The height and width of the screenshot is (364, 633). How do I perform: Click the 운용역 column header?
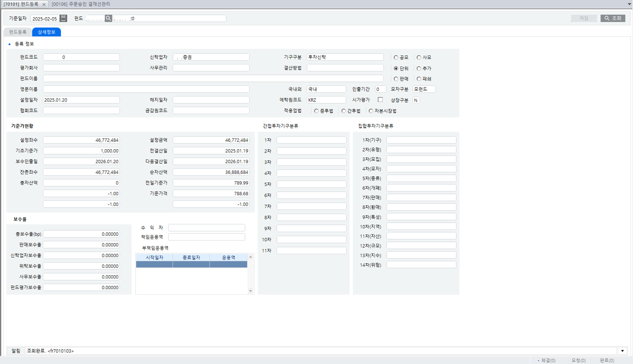[x=228, y=257]
